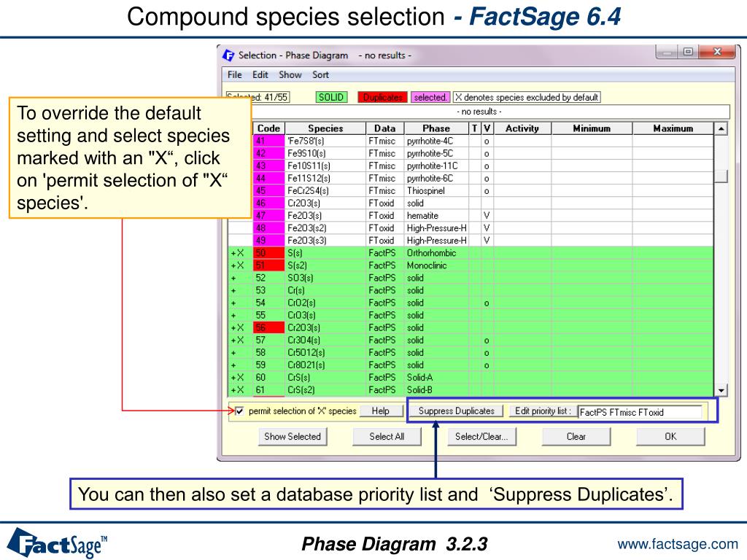Click the Phase column header

tap(436, 128)
